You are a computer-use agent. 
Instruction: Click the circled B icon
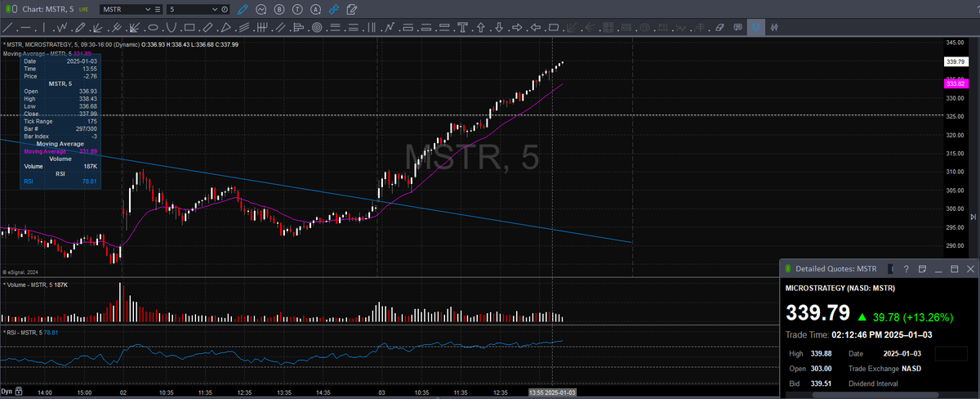(279, 9)
